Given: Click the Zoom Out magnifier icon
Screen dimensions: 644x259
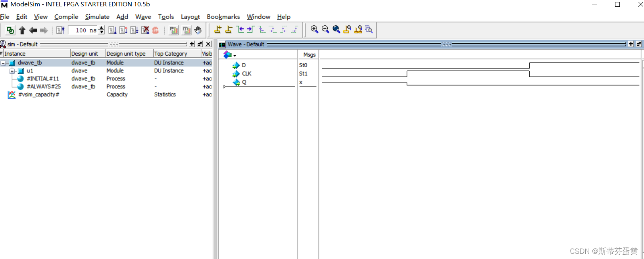Looking at the screenshot, I should (x=325, y=29).
